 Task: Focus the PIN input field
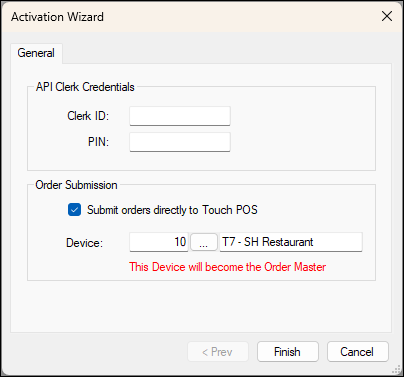coord(180,142)
